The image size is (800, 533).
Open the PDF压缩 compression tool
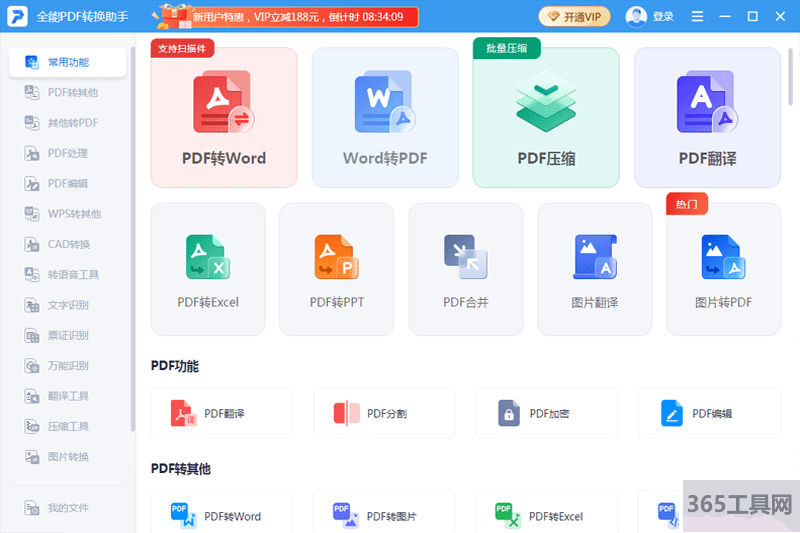click(x=546, y=118)
